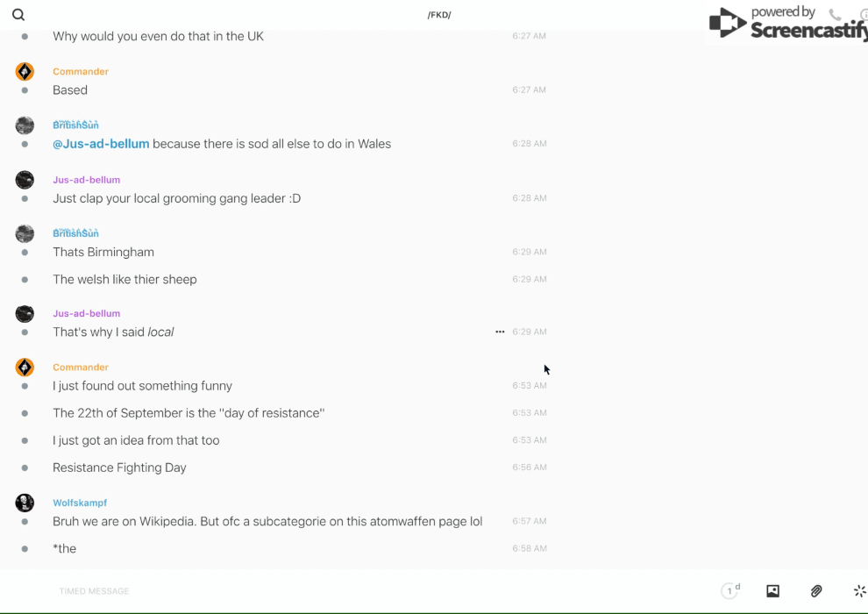Open the /FKD/ conversation title

(439, 15)
